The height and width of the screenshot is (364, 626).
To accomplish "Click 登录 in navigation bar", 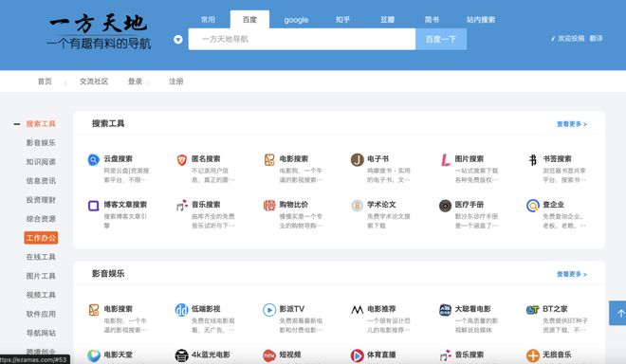I will tap(135, 82).
